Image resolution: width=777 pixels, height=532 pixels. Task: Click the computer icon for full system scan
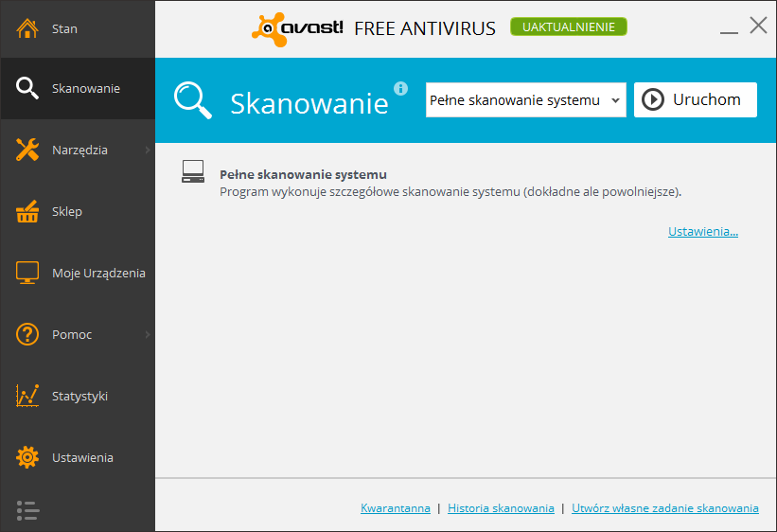tap(193, 171)
